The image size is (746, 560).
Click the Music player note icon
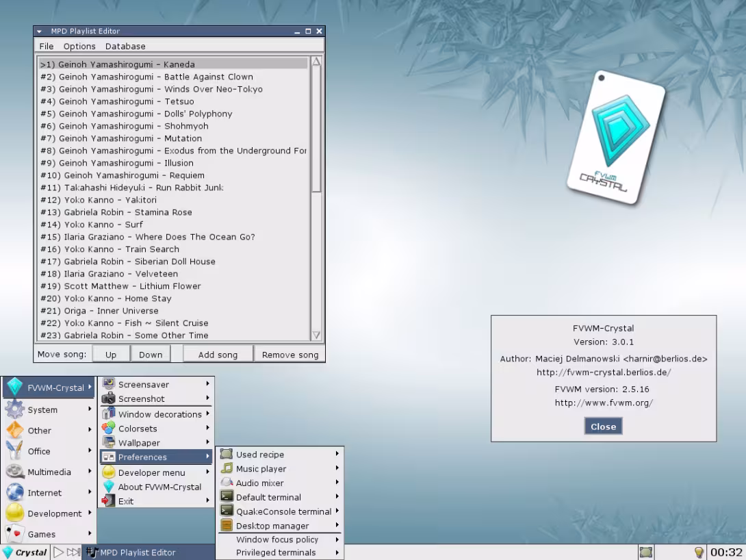click(x=227, y=468)
